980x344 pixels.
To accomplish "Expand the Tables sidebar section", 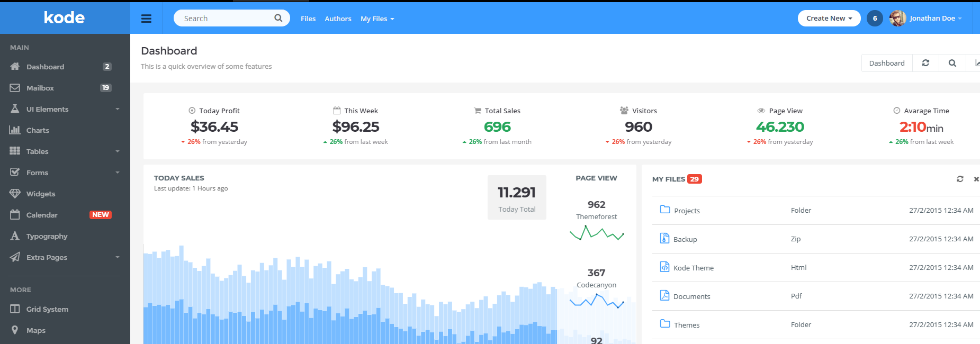I will [37, 151].
